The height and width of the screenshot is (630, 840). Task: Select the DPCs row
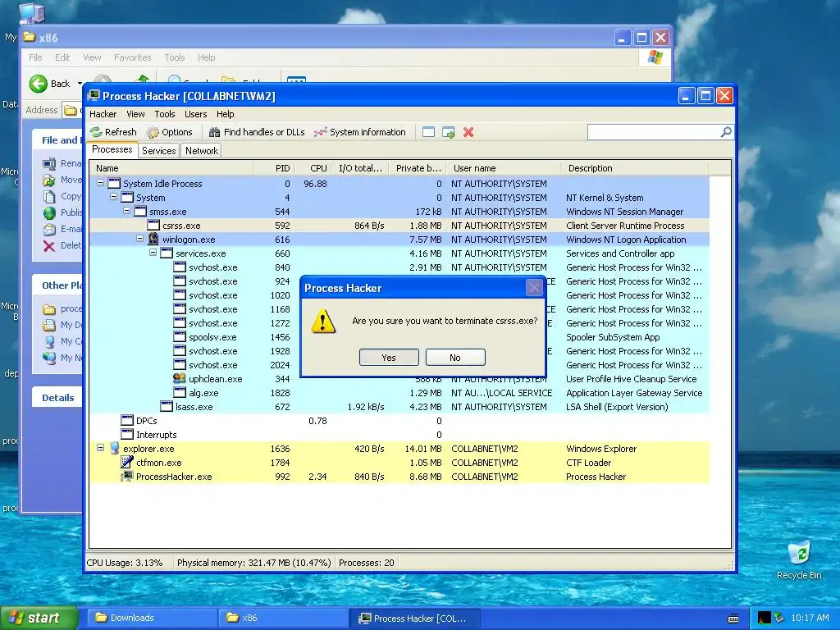(x=399, y=421)
